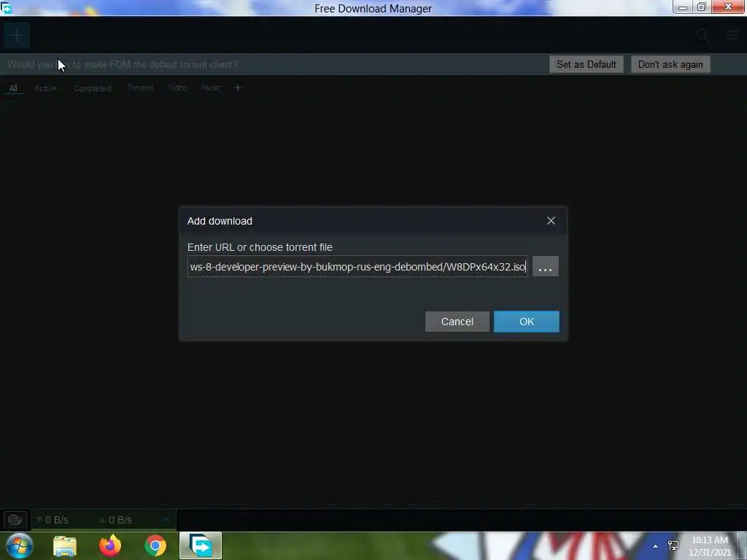
Task: Toggle snail mode icon in status bar
Action: (16, 519)
